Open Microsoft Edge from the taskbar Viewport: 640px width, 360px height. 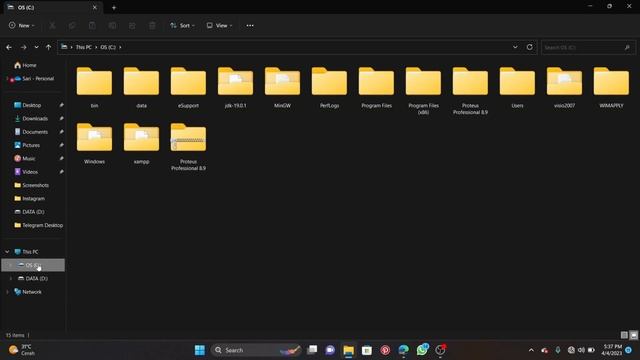pyautogui.click(x=404, y=350)
